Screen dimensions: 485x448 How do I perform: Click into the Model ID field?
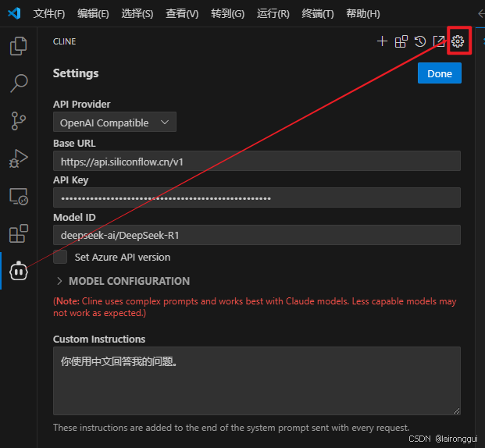[257, 235]
